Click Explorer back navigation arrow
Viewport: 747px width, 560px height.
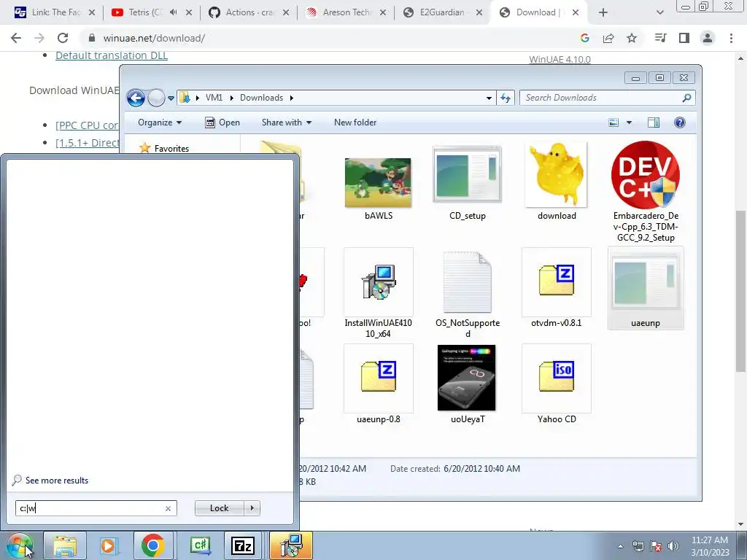[x=136, y=98]
